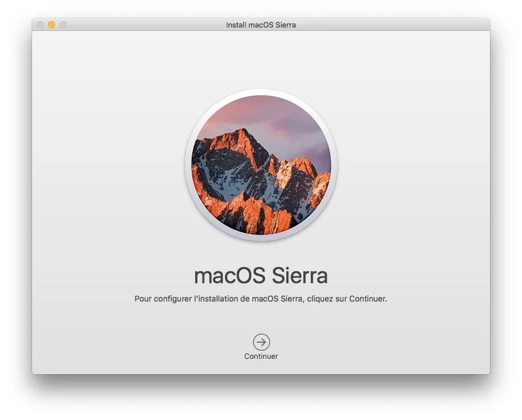The height and width of the screenshot is (420, 522).
Task: Click the Install macOS Sierra title bar text
Action: [261, 25]
